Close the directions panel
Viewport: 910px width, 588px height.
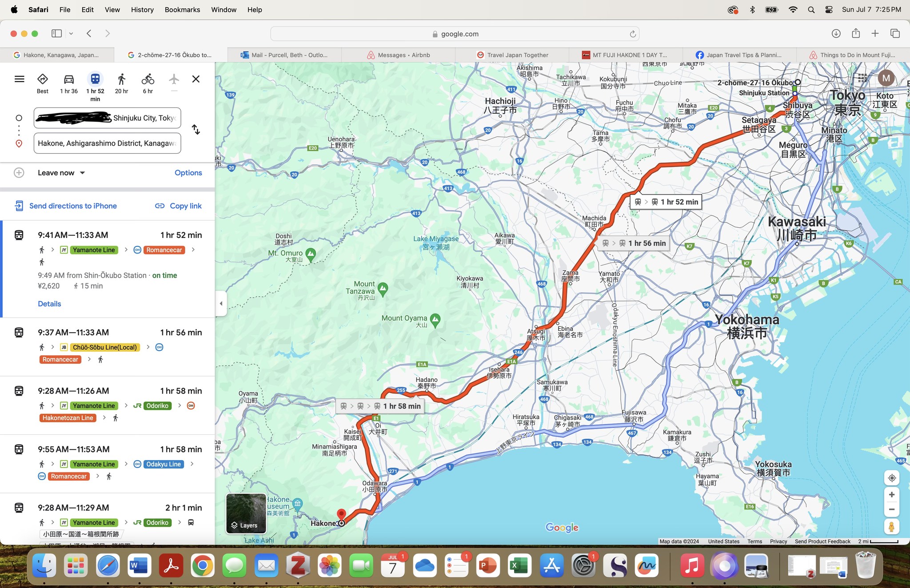tap(196, 79)
